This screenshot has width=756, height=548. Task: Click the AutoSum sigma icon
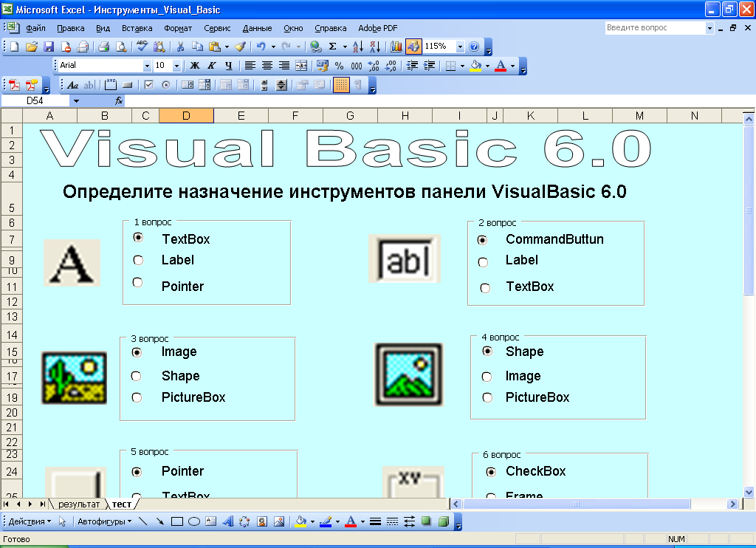coord(333,47)
